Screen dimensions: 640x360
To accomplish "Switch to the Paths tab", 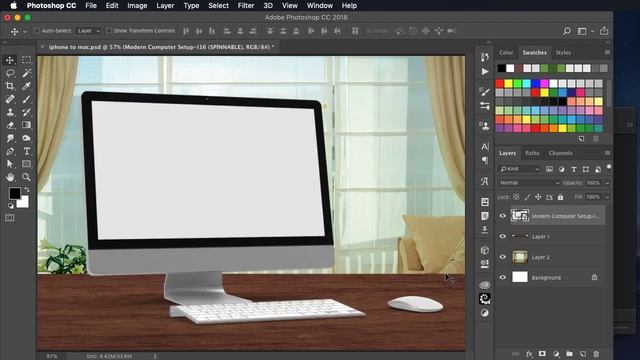I will [x=532, y=153].
